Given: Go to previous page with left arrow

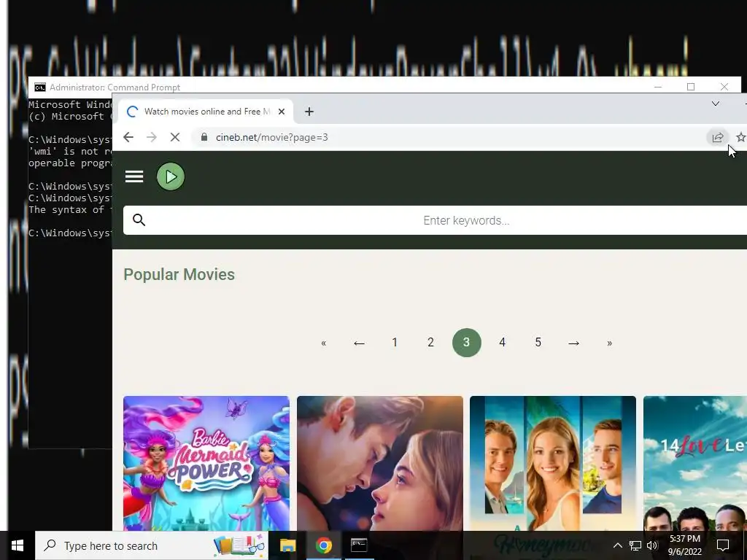Looking at the screenshot, I should (x=359, y=343).
